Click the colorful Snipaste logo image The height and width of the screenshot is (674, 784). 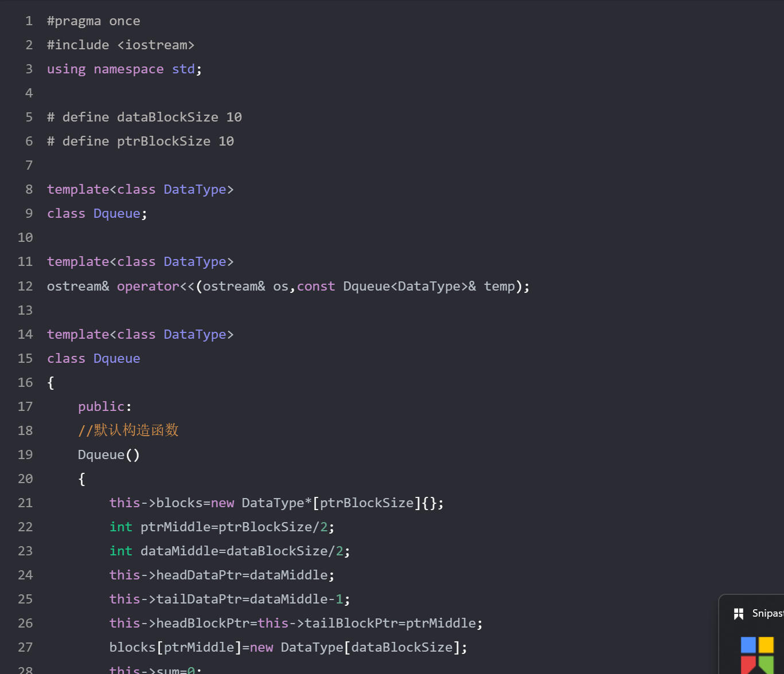[757, 655]
